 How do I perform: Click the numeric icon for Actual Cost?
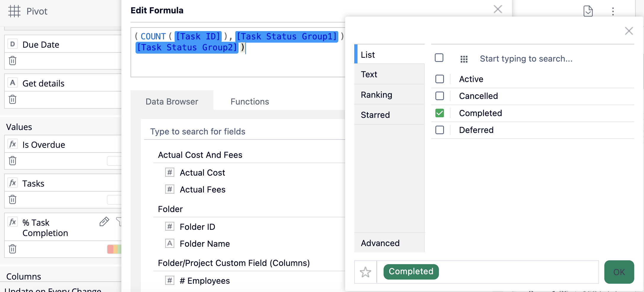click(x=170, y=172)
